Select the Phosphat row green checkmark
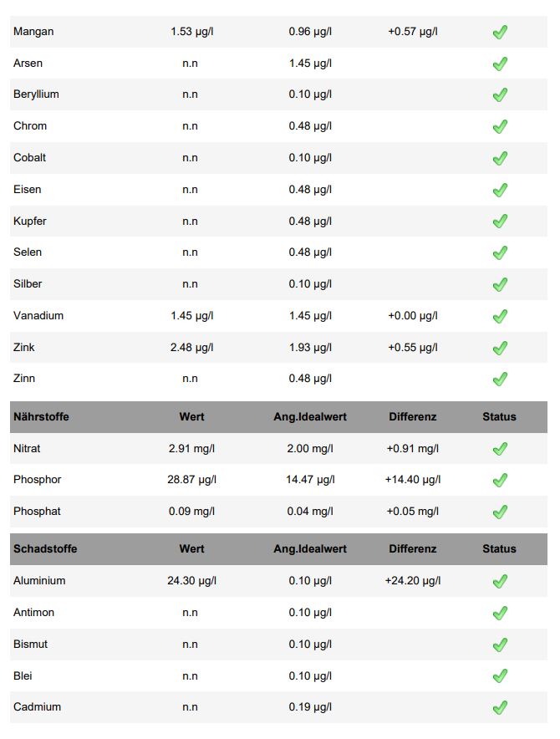The image size is (560, 739). 500,512
